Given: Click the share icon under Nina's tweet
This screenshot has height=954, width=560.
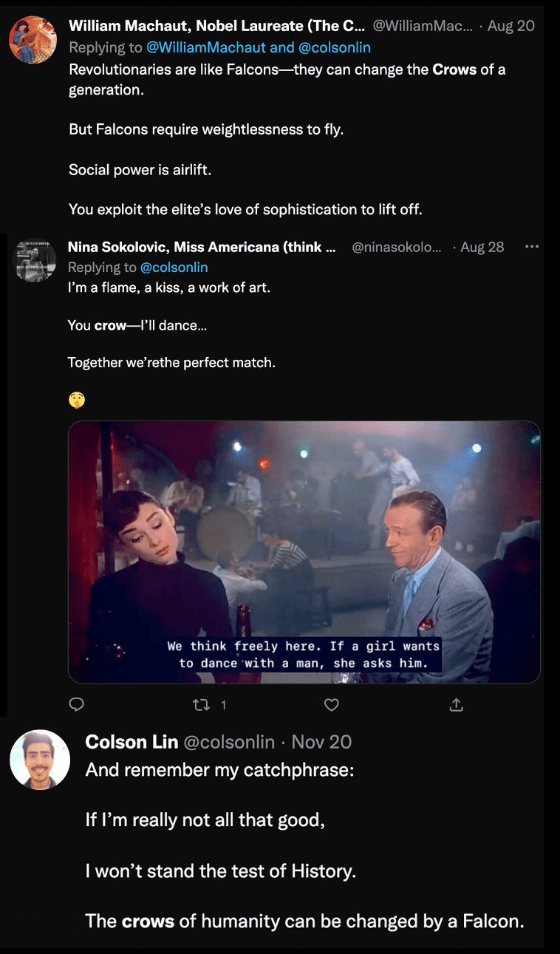Looking at the screenshot, I should [x=457, y=705].
